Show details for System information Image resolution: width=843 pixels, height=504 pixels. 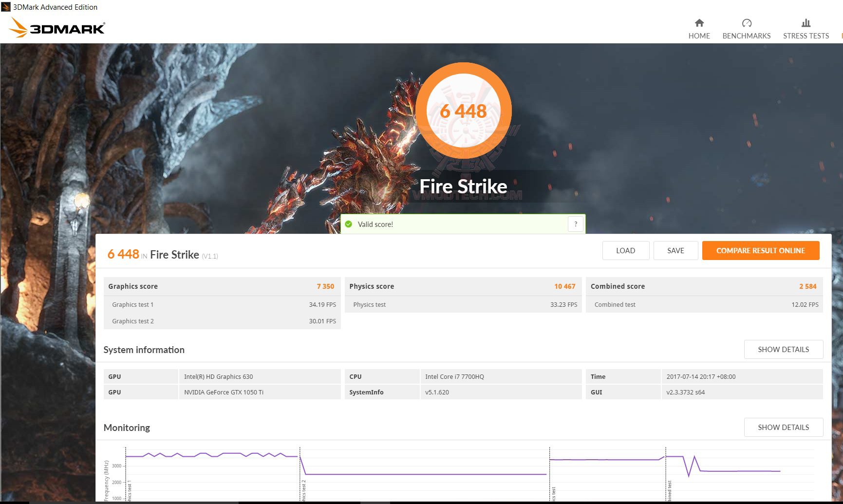(x=783, y=349)
